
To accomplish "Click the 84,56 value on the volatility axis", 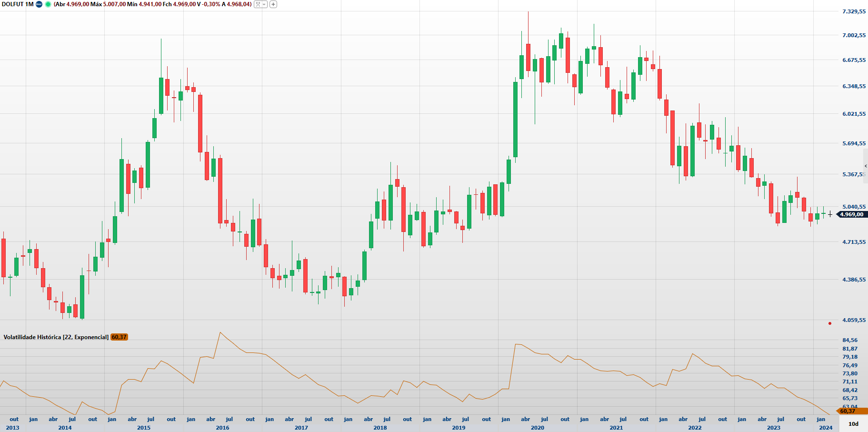I will pyautogui.click(x=850, y=340).
